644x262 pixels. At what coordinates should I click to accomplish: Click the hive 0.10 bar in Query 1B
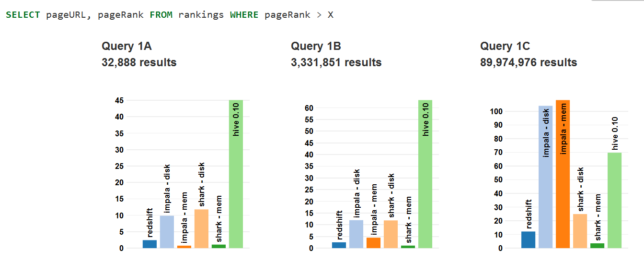pos(425,174)
